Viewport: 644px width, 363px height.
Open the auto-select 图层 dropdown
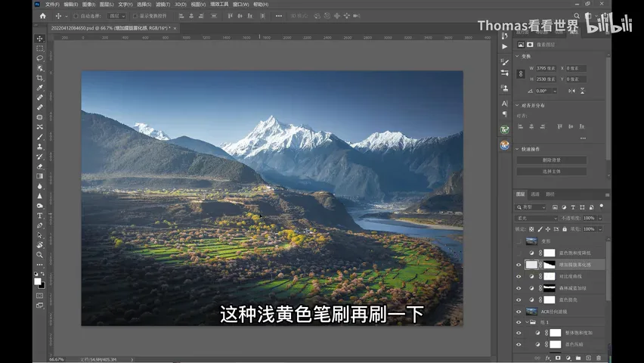tap(116, 16)
